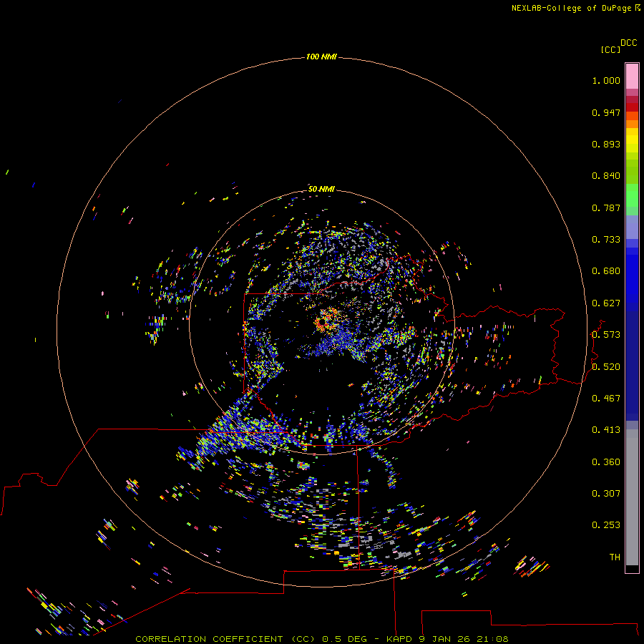644x644 pixels.
Task: Click the '21:08' timestamp
Action: (x=492, y=639)
